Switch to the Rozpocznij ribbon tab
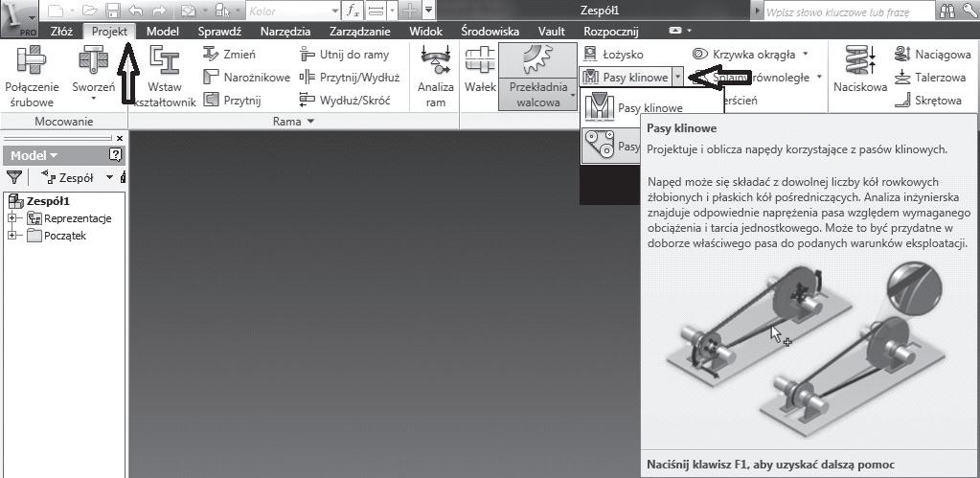The image size is (980, 478). 610,32
